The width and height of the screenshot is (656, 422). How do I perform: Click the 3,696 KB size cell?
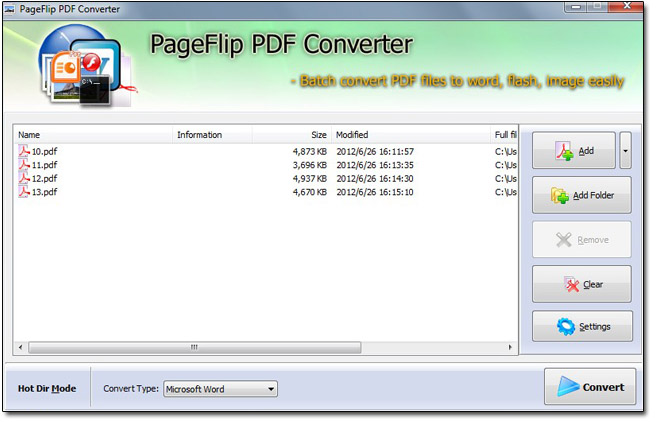tap(310, 165)
